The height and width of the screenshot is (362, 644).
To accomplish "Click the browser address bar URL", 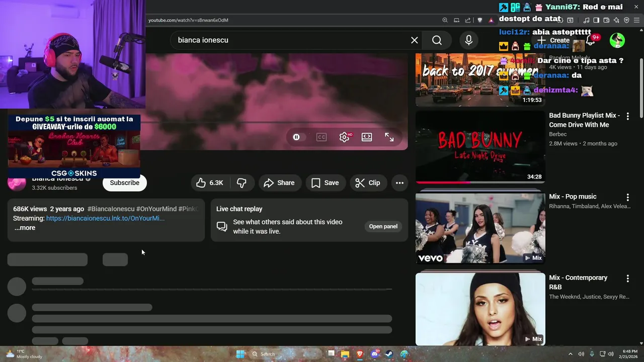I will click(x=188, y=20).
